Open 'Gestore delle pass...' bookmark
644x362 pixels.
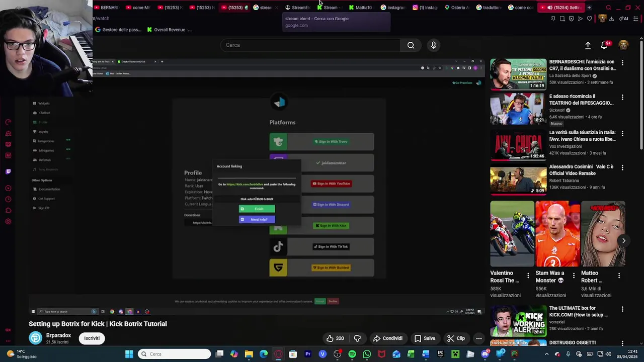[x=118, y=30]
